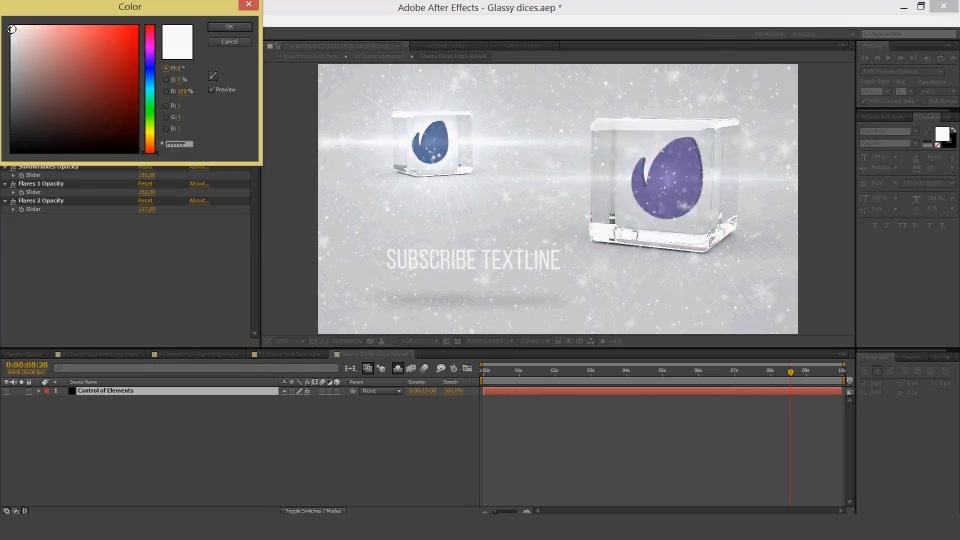Select the H hue radio button
This screenshot has height=540, width=960.
[166, 68]
